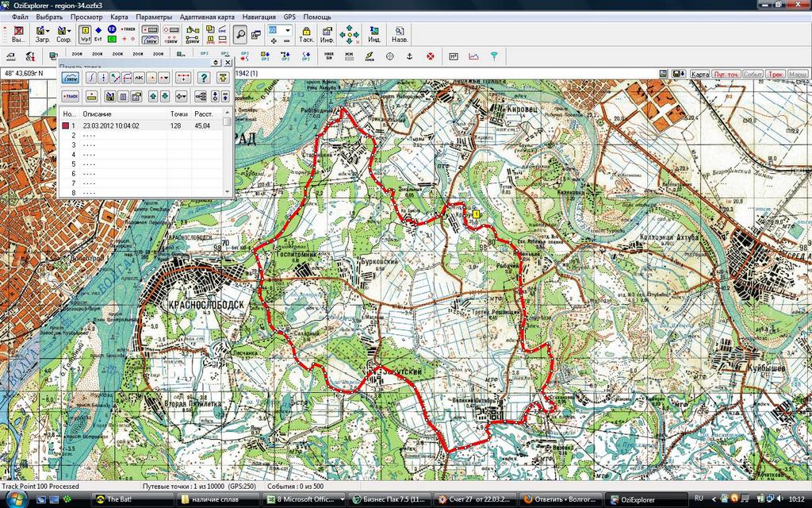Image resolution: width=812 pixels, height=508 pixels.
Task: Open the Навигация menu
Action: tap(259, 17)
